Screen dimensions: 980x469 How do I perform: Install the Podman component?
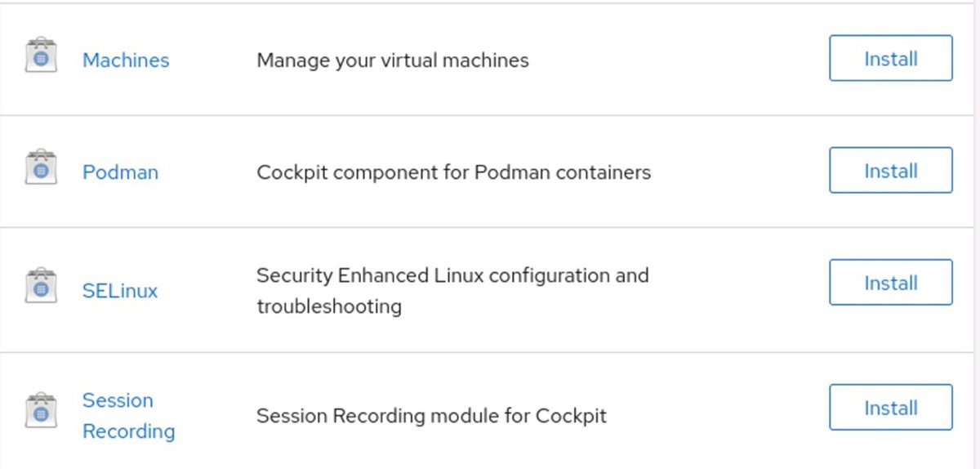tap(890, 171)
